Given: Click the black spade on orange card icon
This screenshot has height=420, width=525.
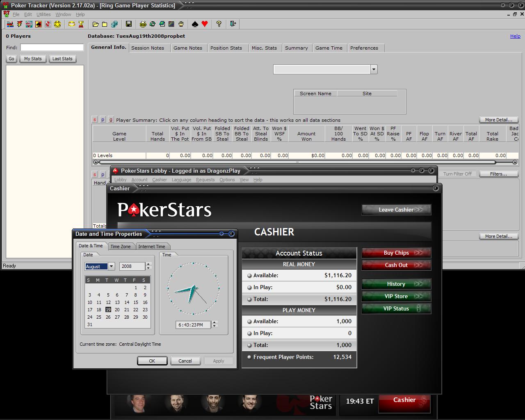Looking at the screenshot, I should pyautogui.click(x=39, y=24).
